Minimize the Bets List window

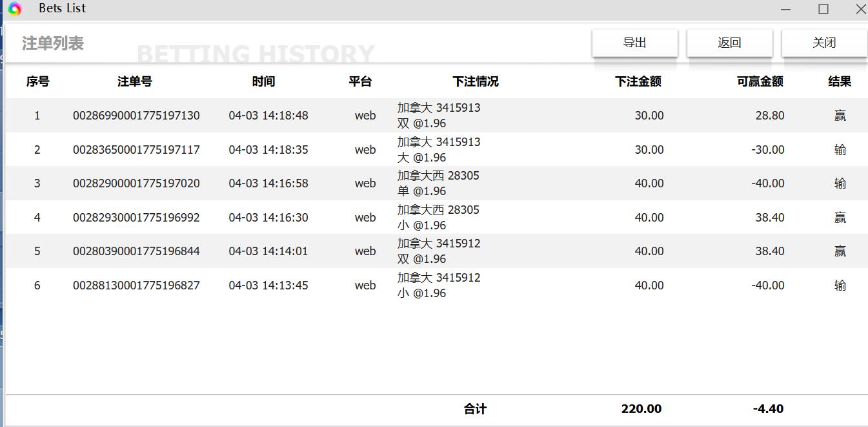click(x=785, y=9)
